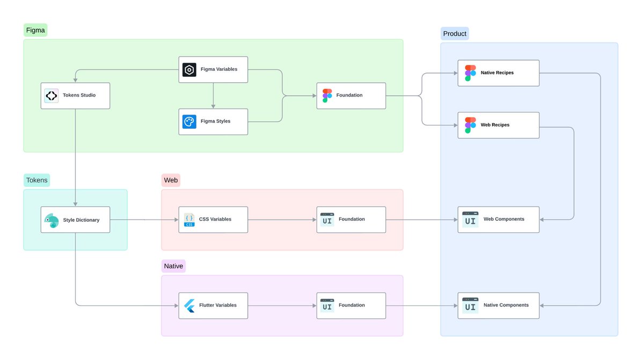Select the Native group label

[173, 266]
